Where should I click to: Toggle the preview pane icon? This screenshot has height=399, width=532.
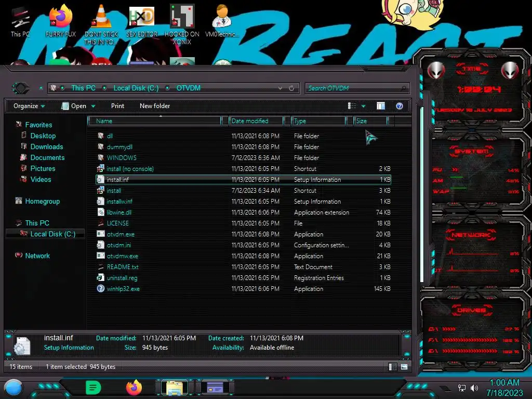pos(381,106)
